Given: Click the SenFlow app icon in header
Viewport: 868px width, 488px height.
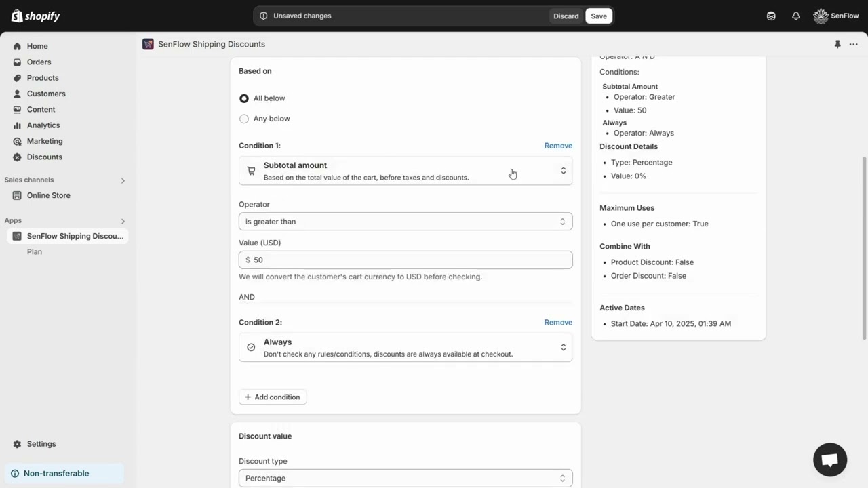Looking at the screenshot, I should tap(148, 44).
